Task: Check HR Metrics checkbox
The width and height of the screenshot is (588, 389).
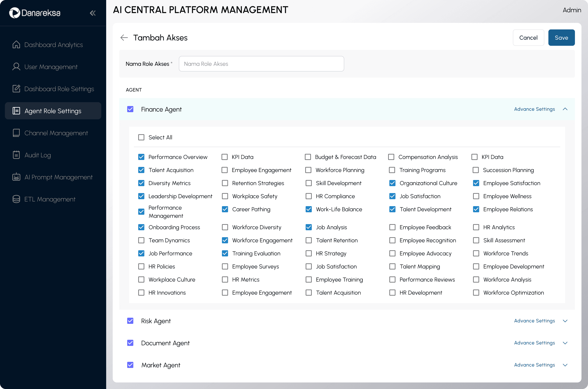Action: pos(225,279)
